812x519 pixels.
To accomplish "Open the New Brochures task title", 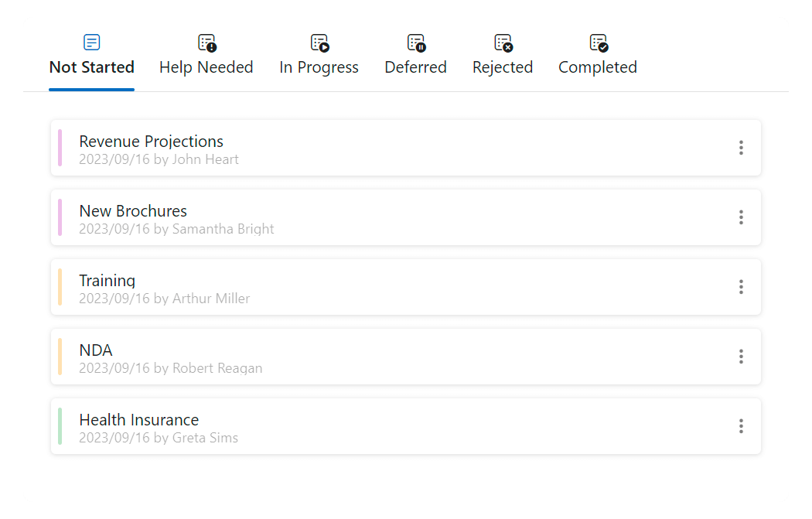I will pyautogui.click(x=133, y=211).
